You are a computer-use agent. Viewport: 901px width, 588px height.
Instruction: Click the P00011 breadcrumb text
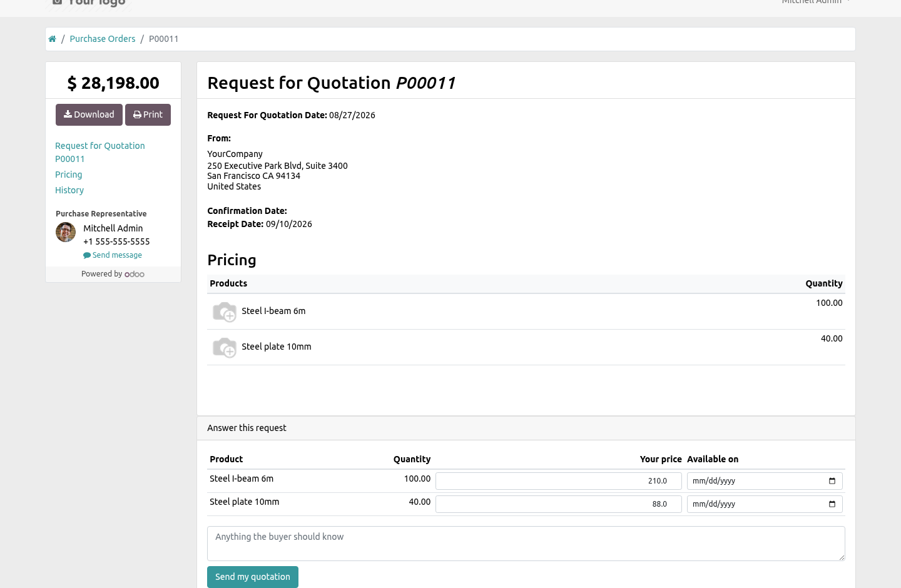[164, 39]
